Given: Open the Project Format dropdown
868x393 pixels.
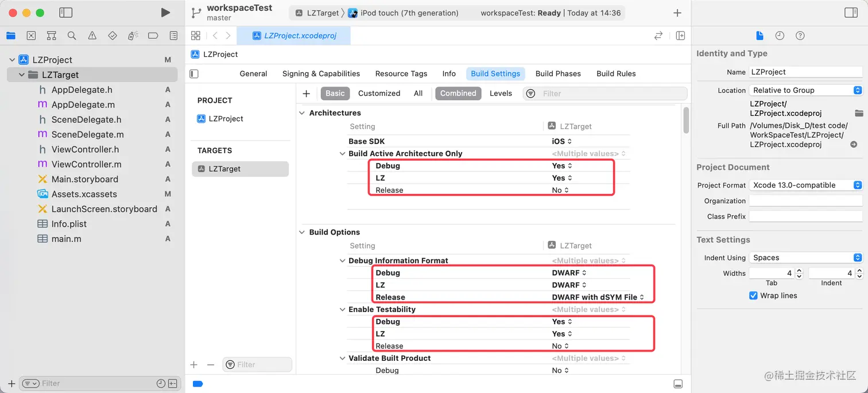Looking at the screenshot, I should point(806,185).
